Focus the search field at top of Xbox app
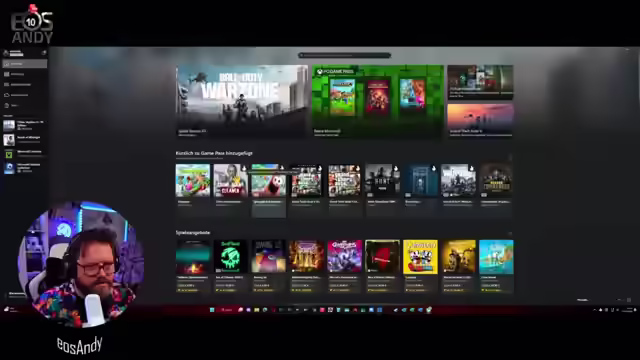The image size is (640, 360). coord(344,55)
